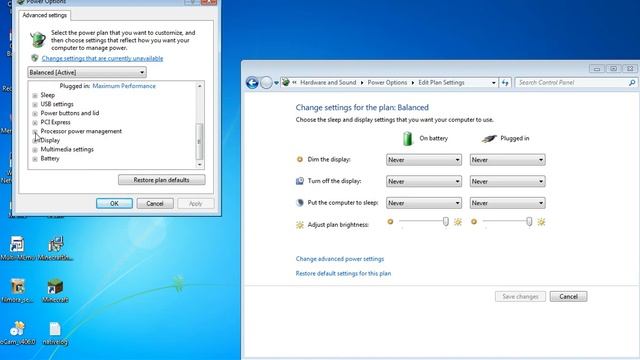Click settings tree scrollbar down arrow
Image resolution: width=640 pixels, height=360 pixels.
(200, 164)
